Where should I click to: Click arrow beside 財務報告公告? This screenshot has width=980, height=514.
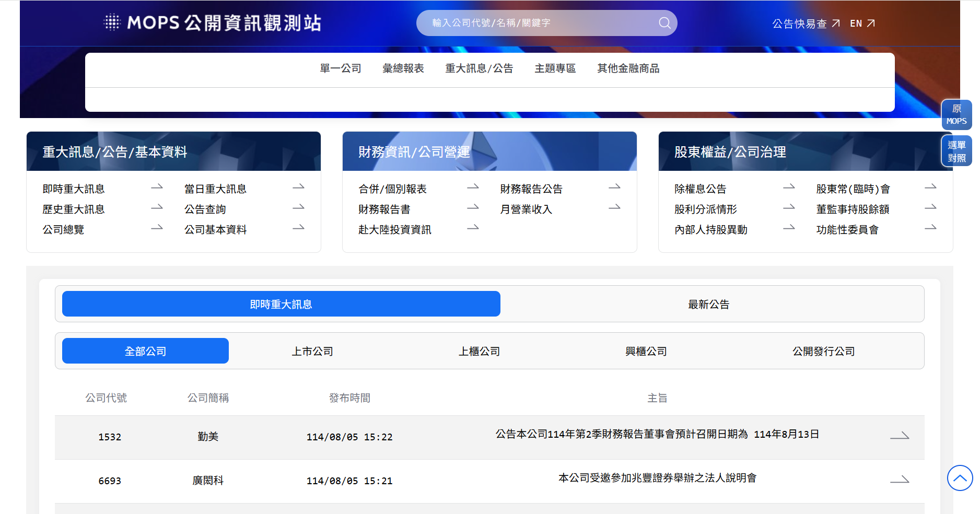pos(614,187)
